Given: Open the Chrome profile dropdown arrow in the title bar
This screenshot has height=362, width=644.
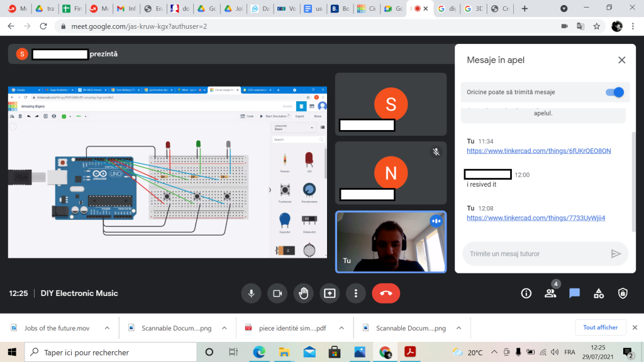Looking at the screenshot, I should tap(563, 9).
